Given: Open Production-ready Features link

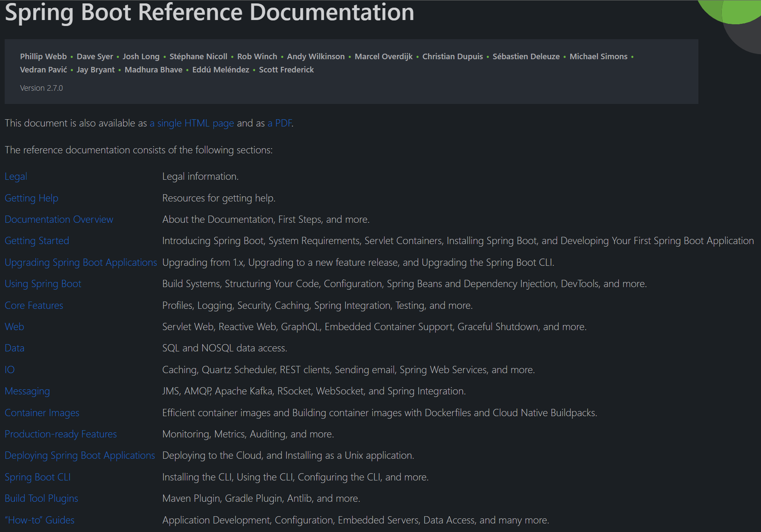Looking at the screenshot, I should (60, 434).
